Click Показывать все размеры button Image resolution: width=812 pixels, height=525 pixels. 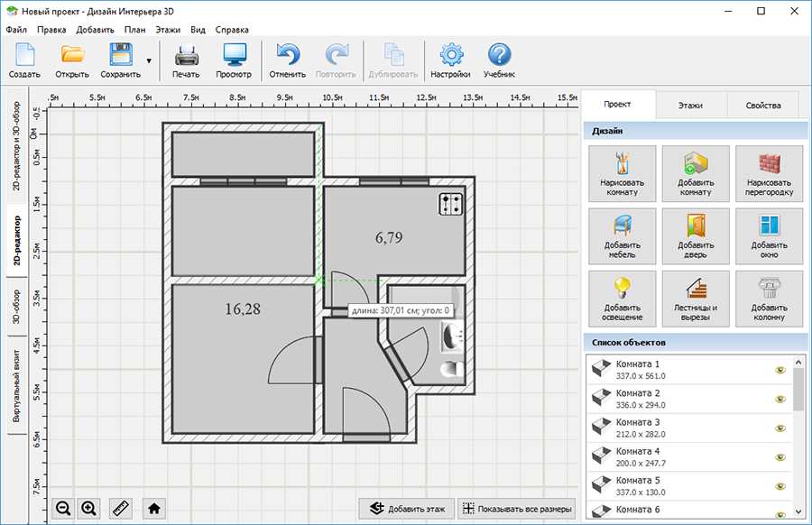[x=517, y=509]
